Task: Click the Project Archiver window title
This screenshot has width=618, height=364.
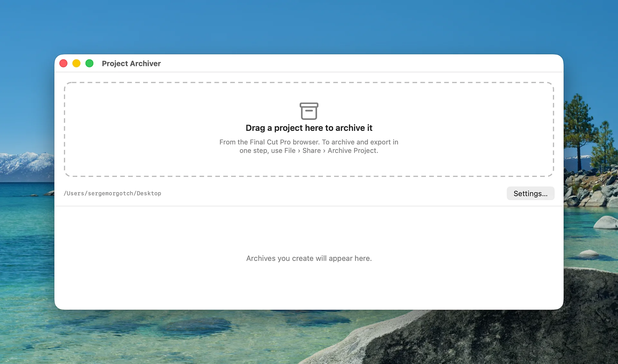Action: 131,63
